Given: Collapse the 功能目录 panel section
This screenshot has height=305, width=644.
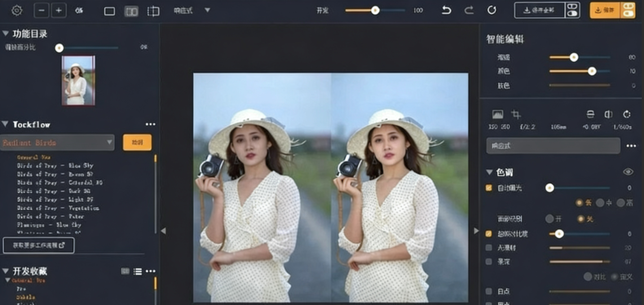Looking at the screenshot, I should click(6, 34).
